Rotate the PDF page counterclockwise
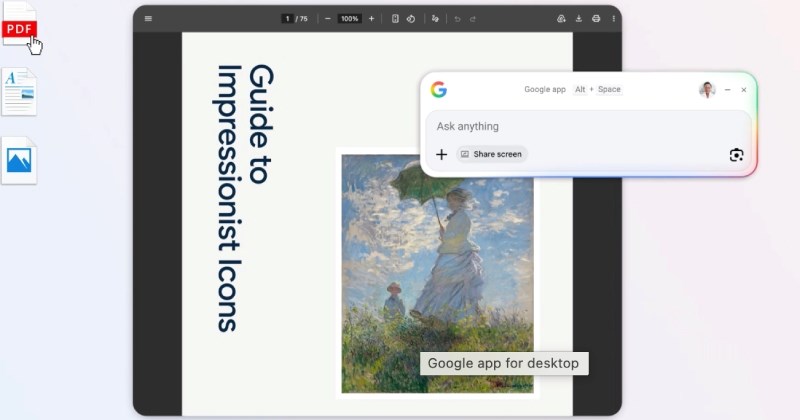The height and width of the screenshot is (420, 800). (410, 18)
